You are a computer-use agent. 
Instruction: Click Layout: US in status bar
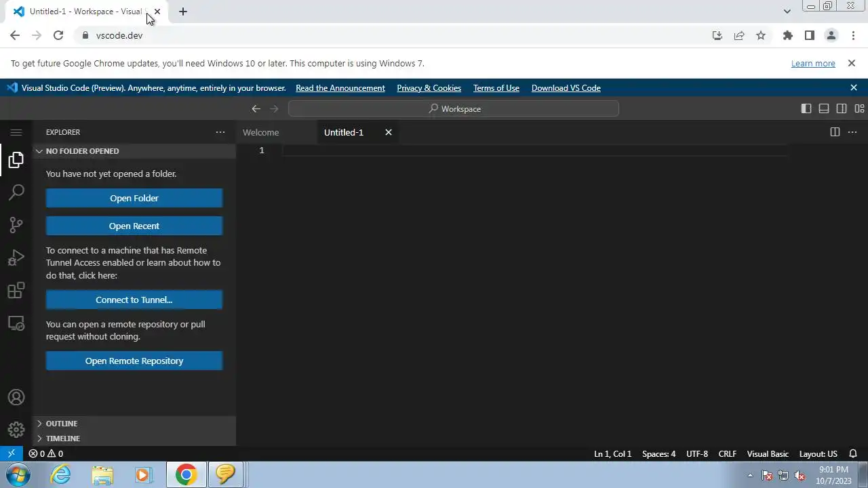pos(818,453)
